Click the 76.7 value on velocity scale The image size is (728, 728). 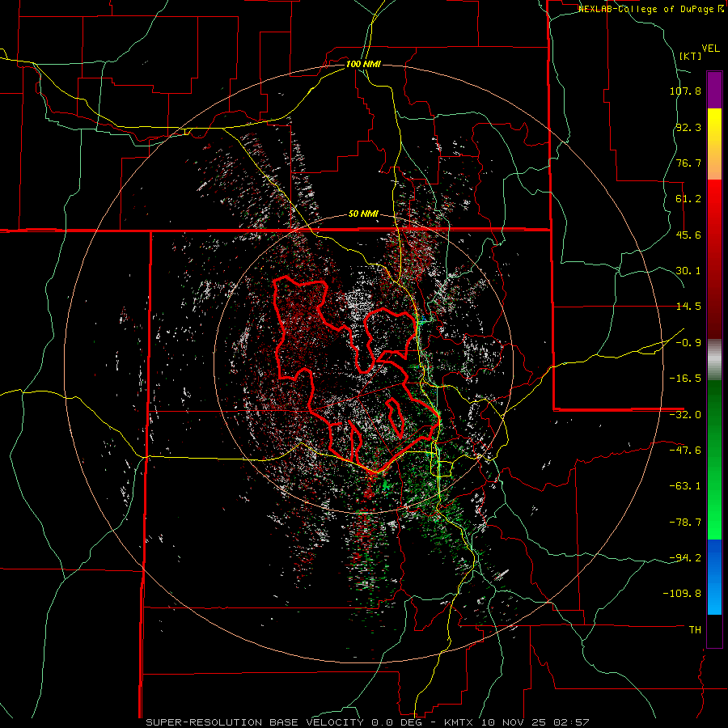click(688, 163)
